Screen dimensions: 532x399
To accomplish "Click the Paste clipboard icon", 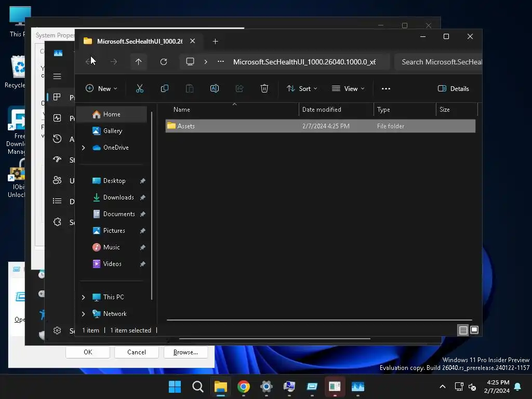I will coord(189,88).
